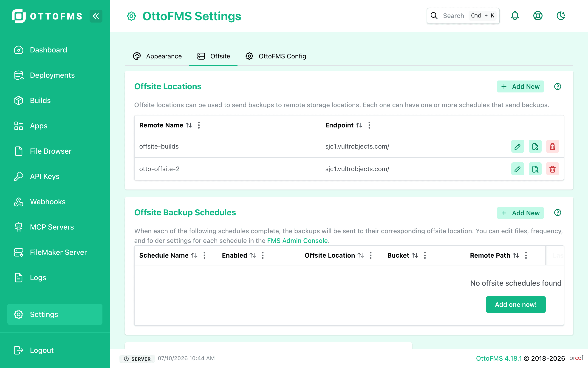This screenshot has height=368, width=588.
Task: Browse files of otto-offsite-2 location
Action: (x=535, y=169)
